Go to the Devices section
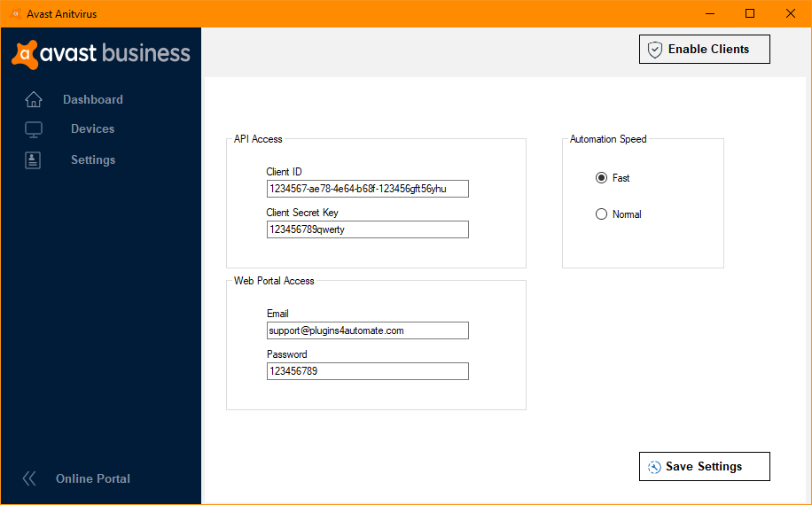This screenshot has height=505, width=812. (93, 129)
